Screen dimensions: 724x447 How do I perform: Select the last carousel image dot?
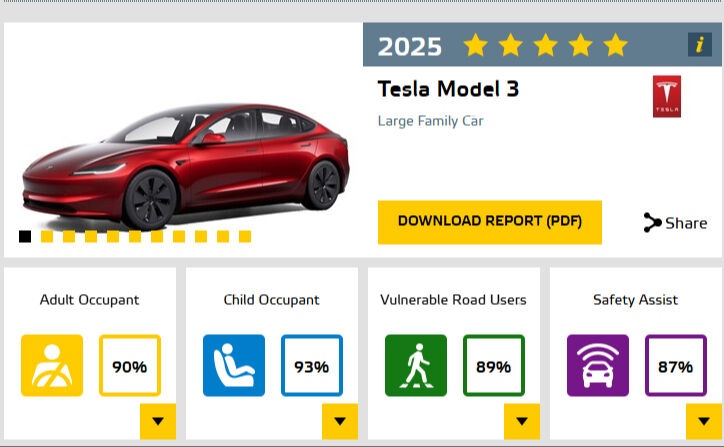(x=245, y=237)
